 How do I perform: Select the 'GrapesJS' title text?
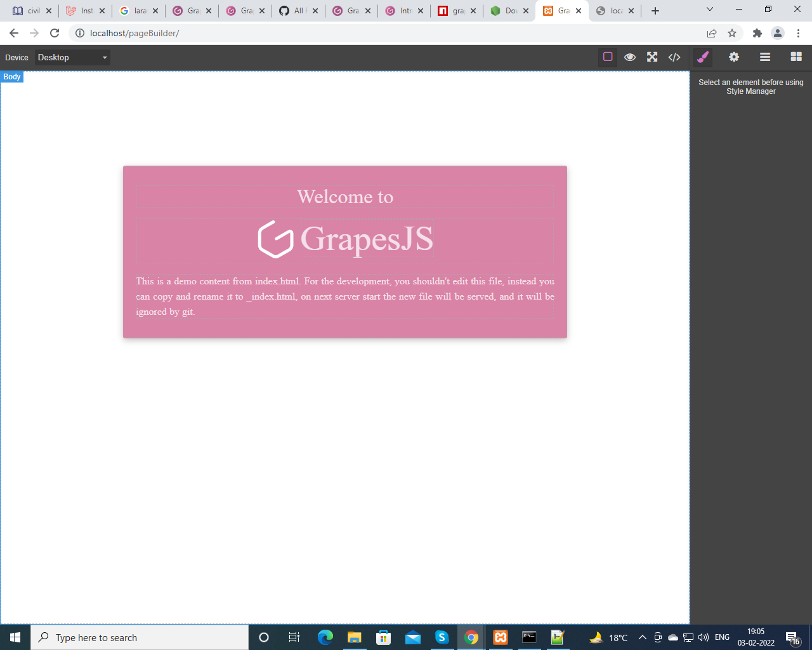click(x=367, y=239)
